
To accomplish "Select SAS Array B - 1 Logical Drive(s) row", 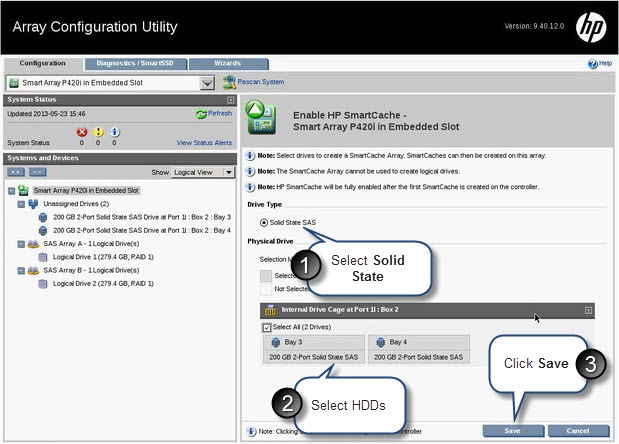I will coord(91,271).
